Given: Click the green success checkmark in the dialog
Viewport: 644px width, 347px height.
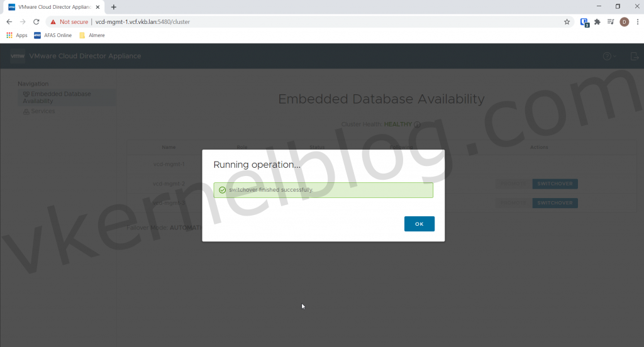Looking at the screenshot, I should 222,190.
